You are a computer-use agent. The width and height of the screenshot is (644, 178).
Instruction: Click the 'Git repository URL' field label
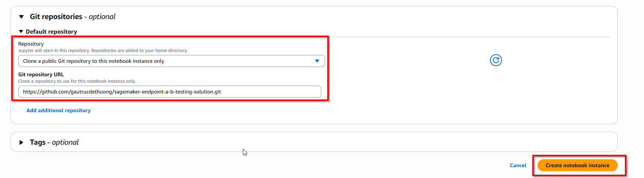click(41, 74)
